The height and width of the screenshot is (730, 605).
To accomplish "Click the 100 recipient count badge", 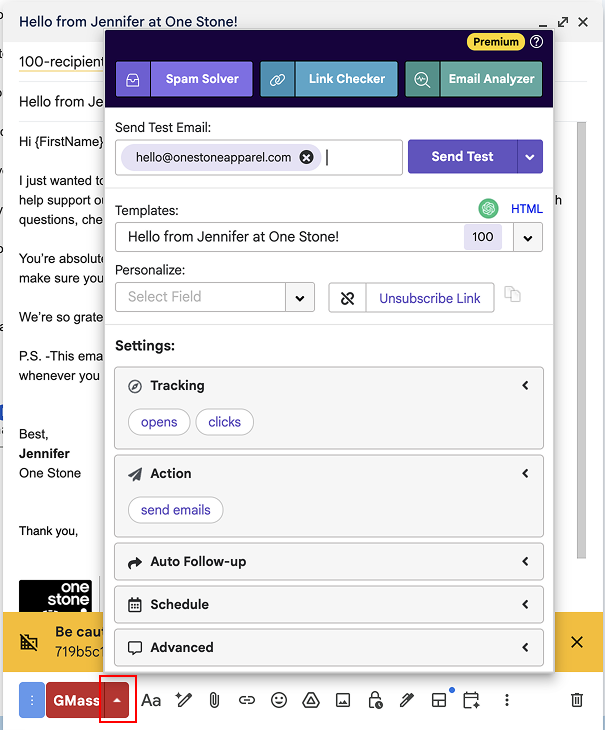I will (x=483, y=237).
